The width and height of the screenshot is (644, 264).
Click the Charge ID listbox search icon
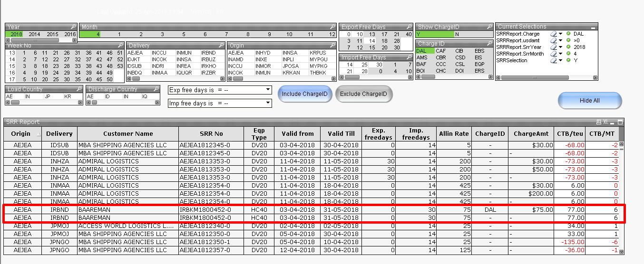point(488,44)
